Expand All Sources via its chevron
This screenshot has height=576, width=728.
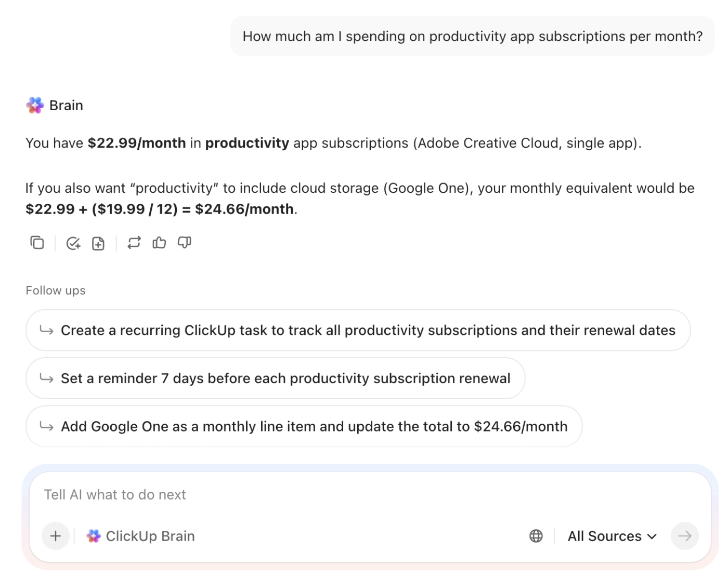click(652, 536)
